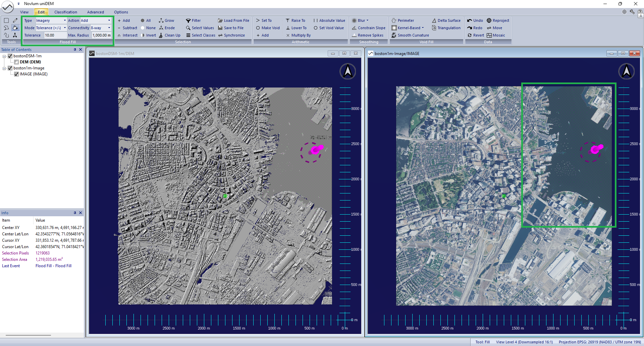This screenshot has height=346, width=644.
Task: Open the Advanced tab
Action: tap(96, 12)
